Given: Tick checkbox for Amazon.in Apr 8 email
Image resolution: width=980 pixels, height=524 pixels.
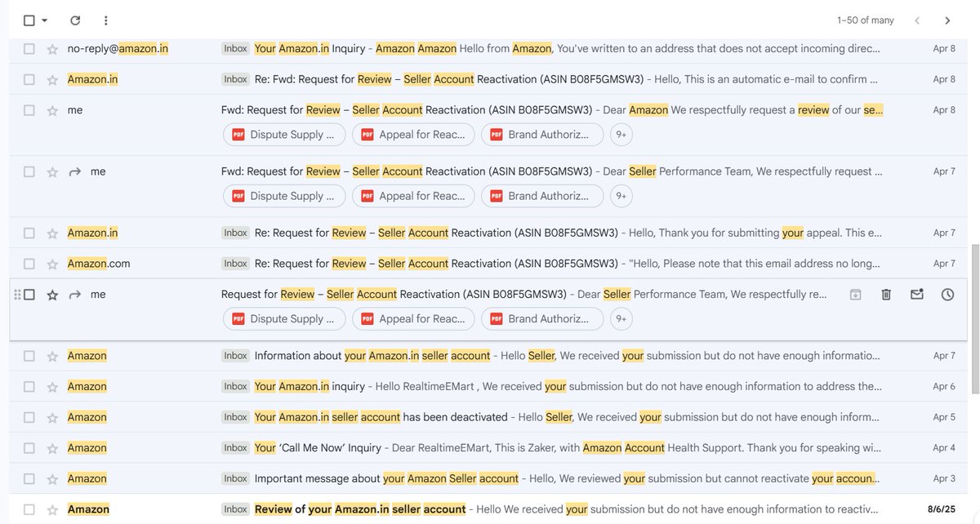Looking at the screenshot, I should (x=29, y=80).
